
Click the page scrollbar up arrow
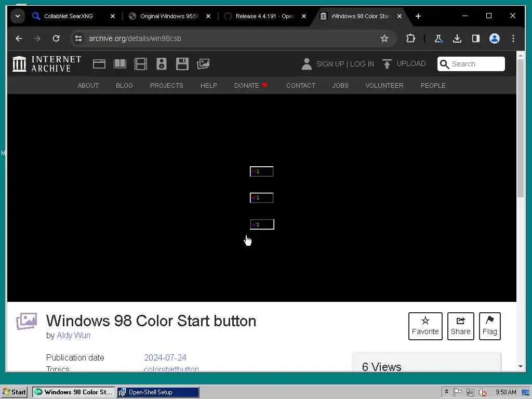521,55
